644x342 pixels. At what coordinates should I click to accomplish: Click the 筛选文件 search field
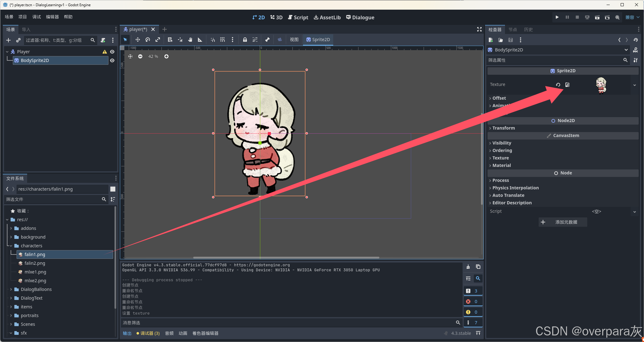coord(56,199)
